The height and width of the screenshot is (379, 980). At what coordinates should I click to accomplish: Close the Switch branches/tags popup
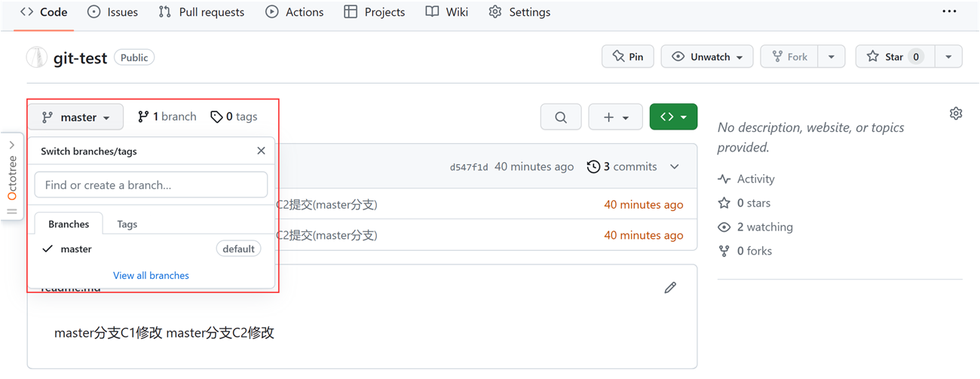(x=261, y=151)
